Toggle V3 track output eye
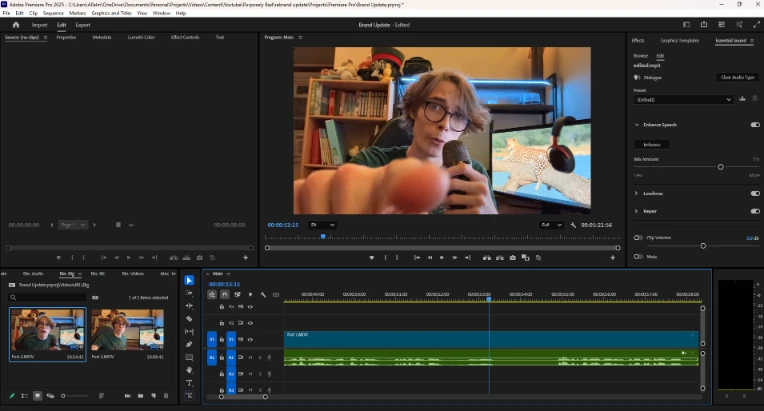This screenshot has height=411, width=764. (x=250, y=307)
